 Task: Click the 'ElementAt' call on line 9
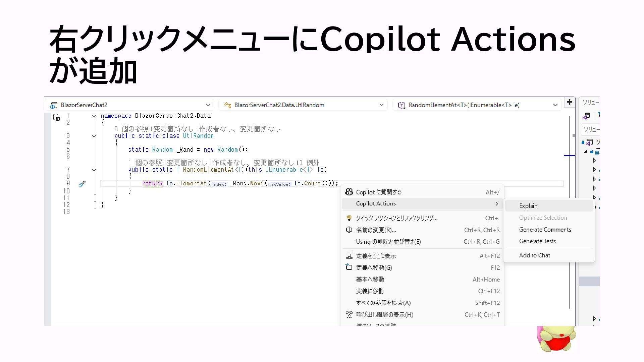pyautogui.click(x=191, y=183)
